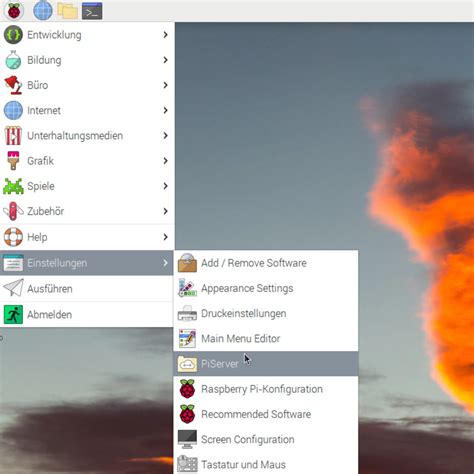Expand the Internet submenu arrow
474x474 pixels.
166,110
